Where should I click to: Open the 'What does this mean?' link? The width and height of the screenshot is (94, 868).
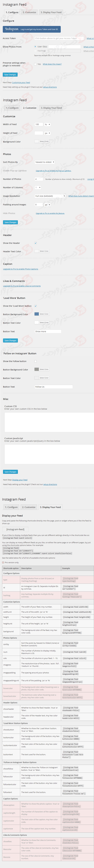point(52,64)
